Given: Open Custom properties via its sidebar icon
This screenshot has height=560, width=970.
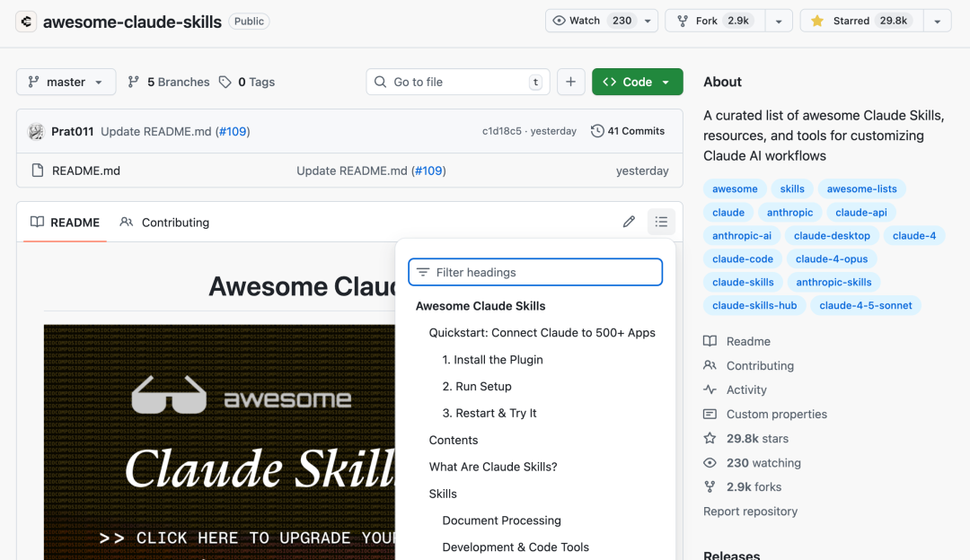Looking at the screenshot, I should coord(710,414).
